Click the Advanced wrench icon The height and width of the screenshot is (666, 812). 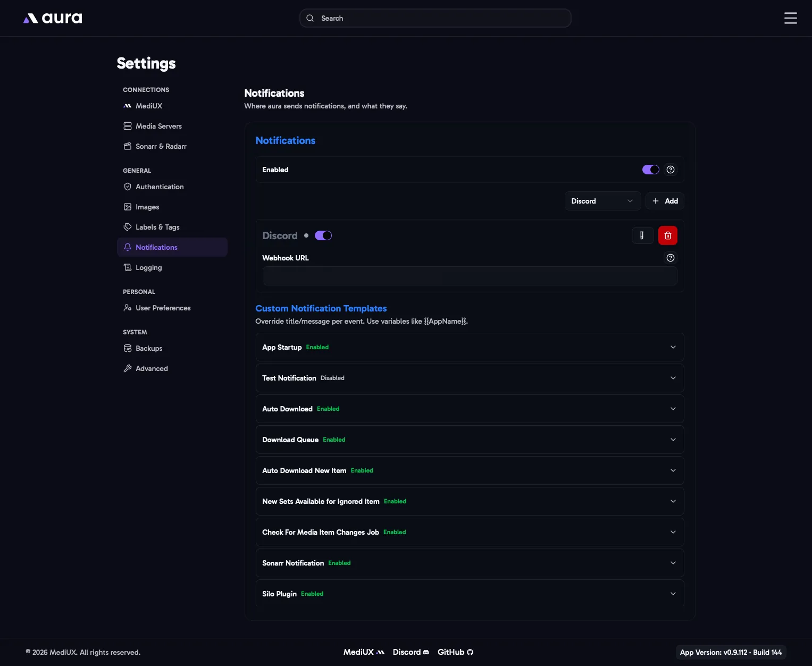coord(128,368)
